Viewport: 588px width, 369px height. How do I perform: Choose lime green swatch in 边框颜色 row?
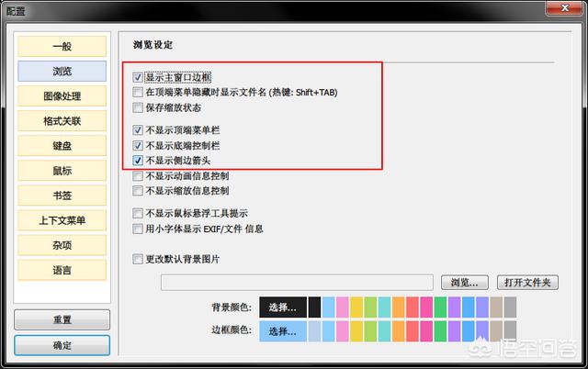pyautogui.click(x=370, y=331)
